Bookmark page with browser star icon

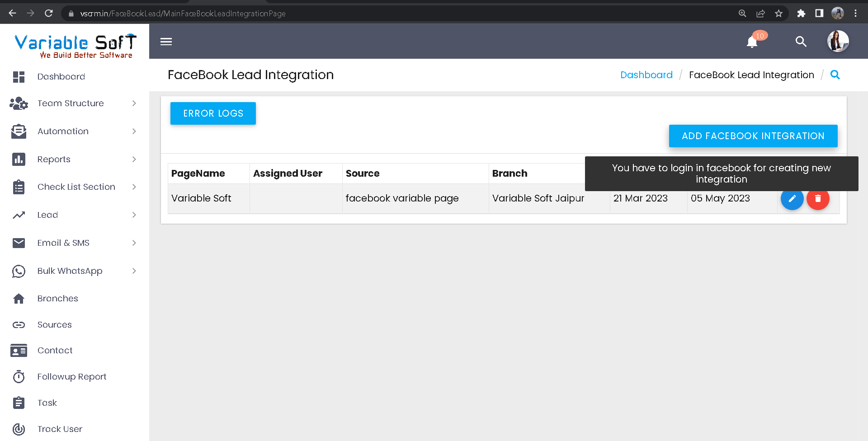coord(778,14)
